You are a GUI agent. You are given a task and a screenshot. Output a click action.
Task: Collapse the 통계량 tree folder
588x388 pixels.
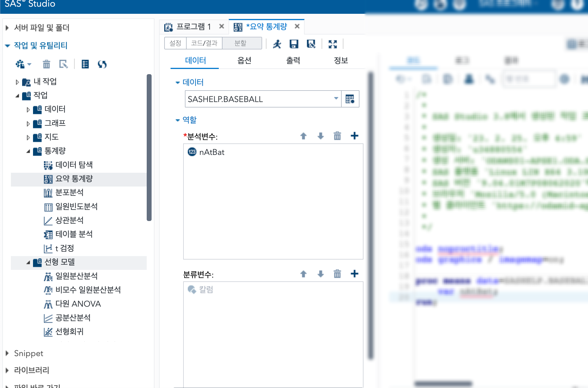(28, 151)
